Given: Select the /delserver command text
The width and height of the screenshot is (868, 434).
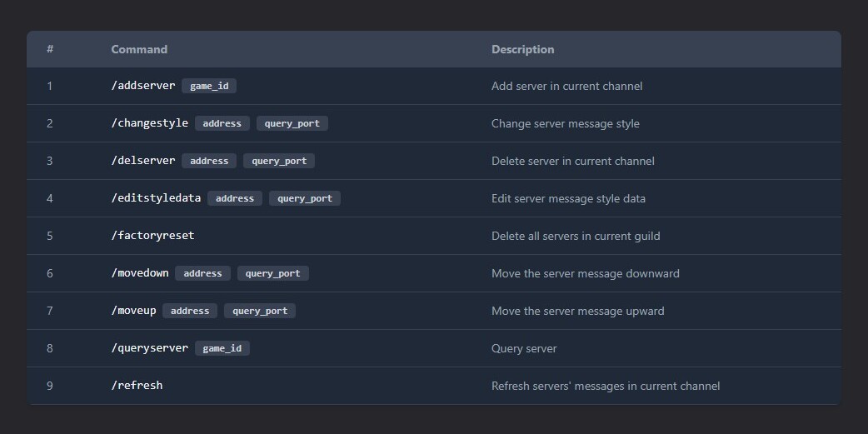Looking at the screenshot, I should click(x=143, y=161).
